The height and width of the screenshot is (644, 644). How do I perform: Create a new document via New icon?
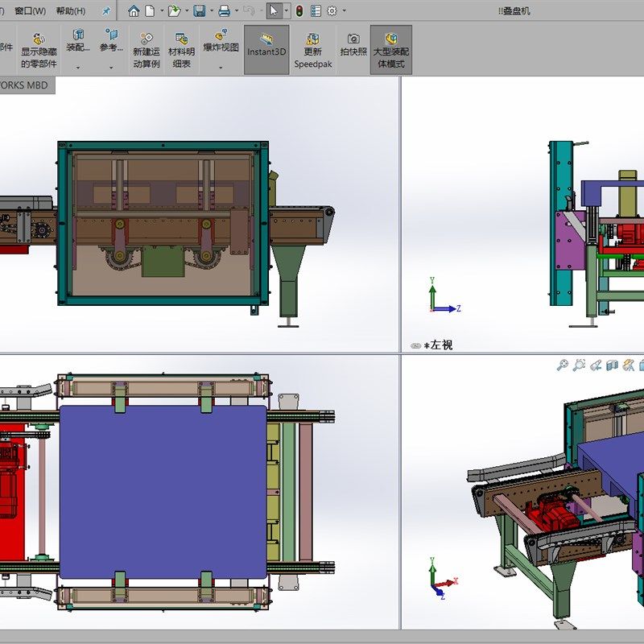click(151, 10)
